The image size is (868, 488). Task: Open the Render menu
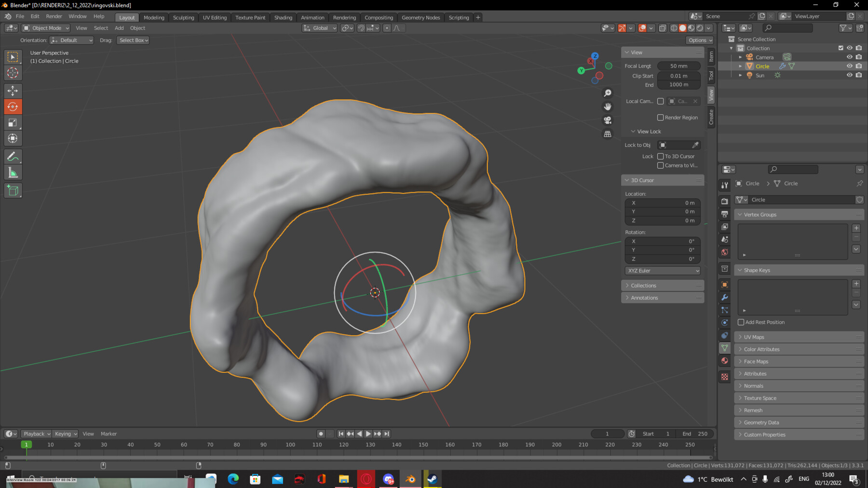coord(54,16)
